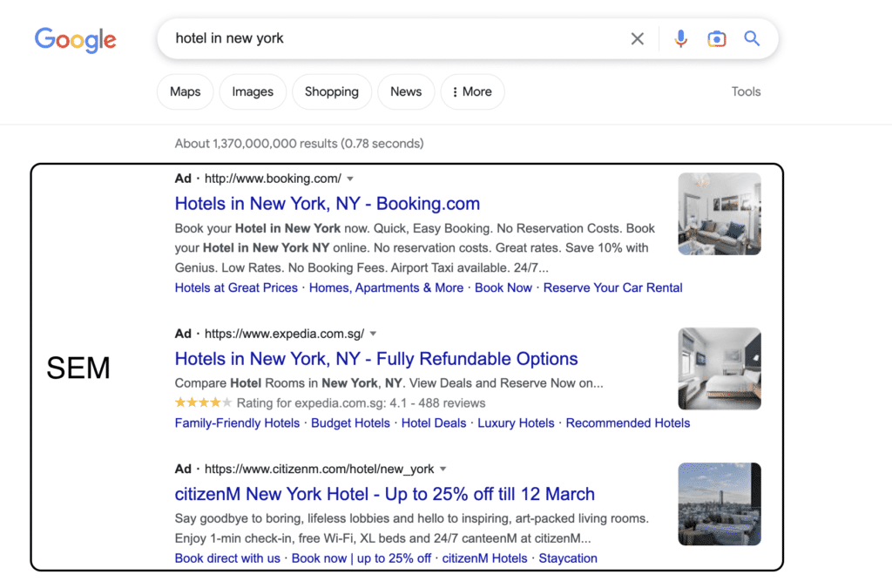Select the Shopping filter
The height and width of the screenshot is (588, 892).
331,91
